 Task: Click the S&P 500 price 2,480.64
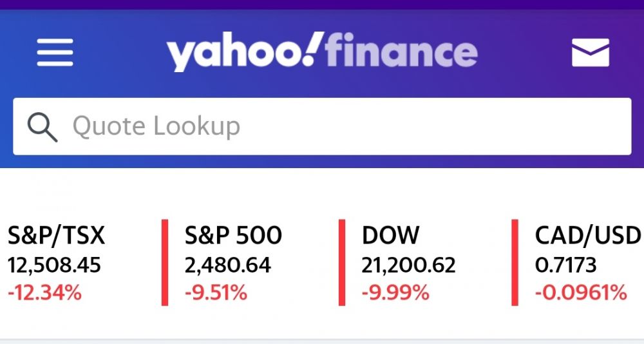[x=228, y=265]
